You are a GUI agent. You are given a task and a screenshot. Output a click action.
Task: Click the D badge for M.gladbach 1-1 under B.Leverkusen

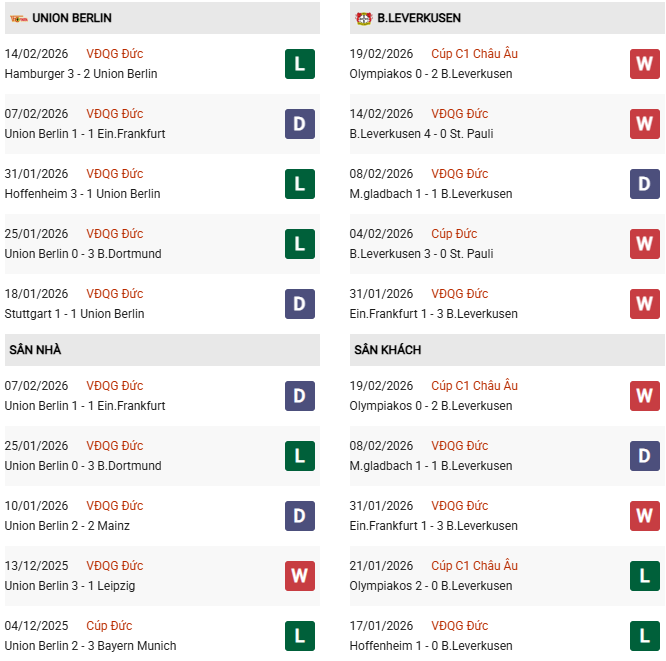[x=645, y=184]
